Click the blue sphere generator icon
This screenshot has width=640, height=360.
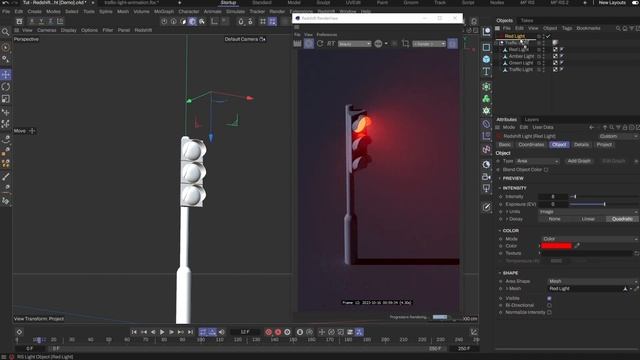click(486, 59)
